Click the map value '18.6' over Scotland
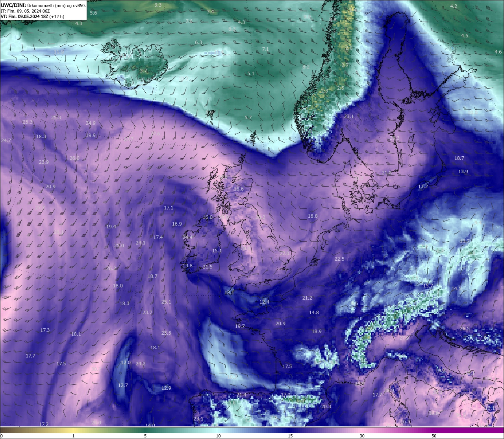Viewport: 504px width, 439px height. tap(239, 189)
